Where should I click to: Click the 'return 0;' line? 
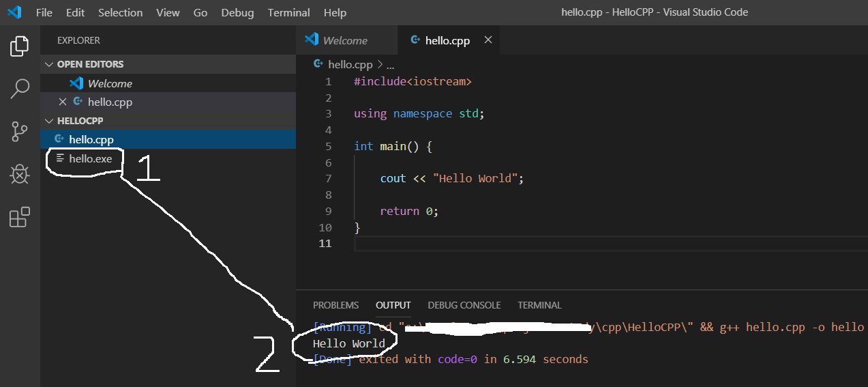409,211
